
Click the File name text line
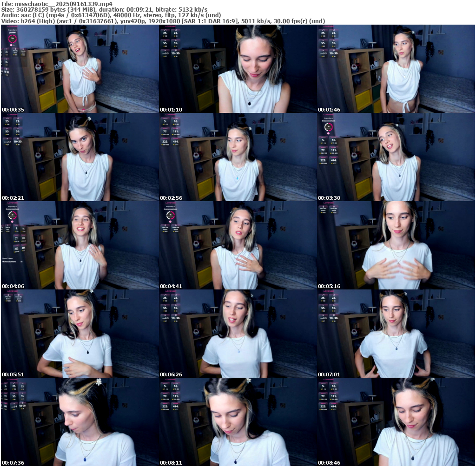[56, 3]
